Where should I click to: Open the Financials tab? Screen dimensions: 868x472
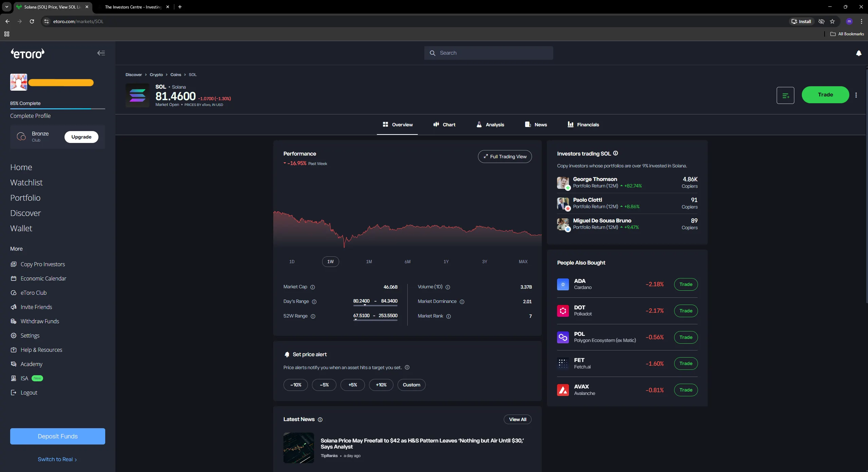pos(583,125)
